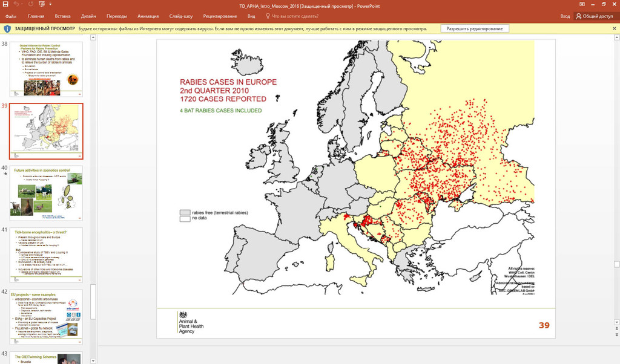Select slide 38 thumbnail

[47, 69]
